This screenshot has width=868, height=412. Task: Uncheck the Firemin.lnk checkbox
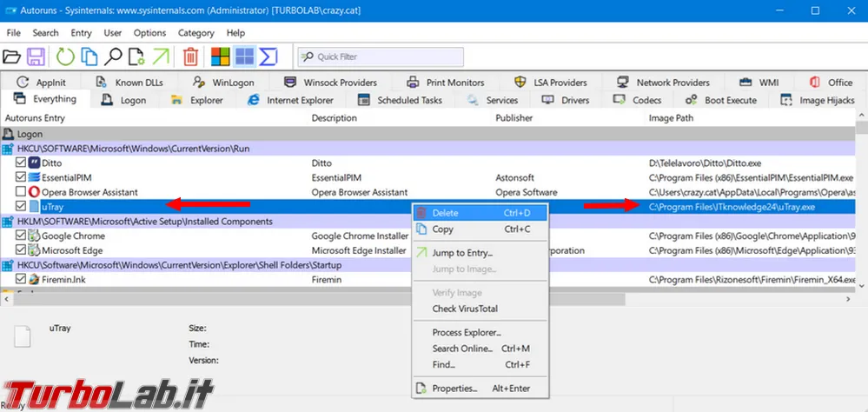point(21,280)
